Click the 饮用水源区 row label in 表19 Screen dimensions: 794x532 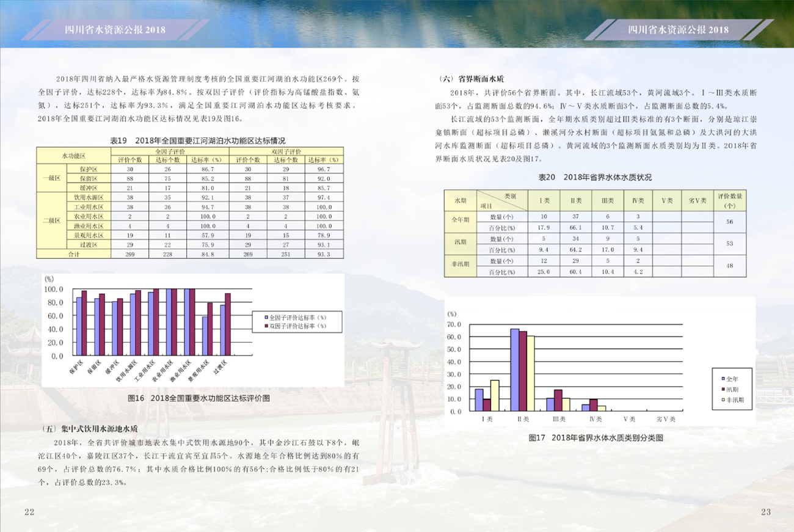click(x=88, y=197)
